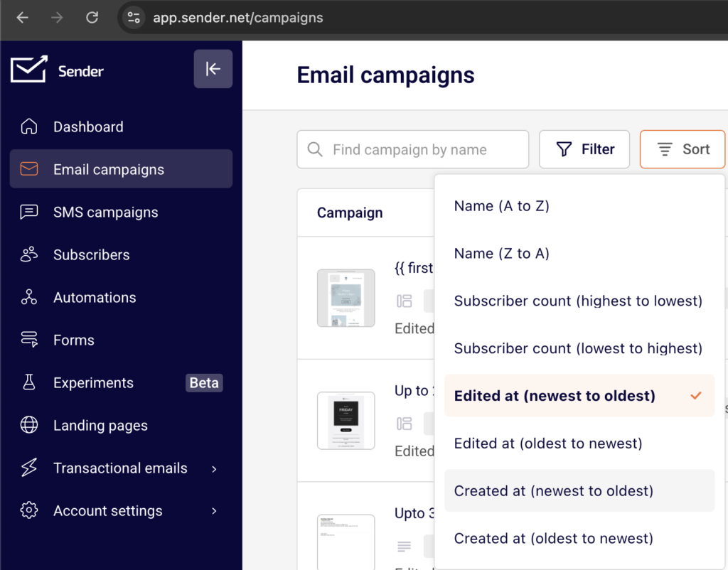Click the funnel icon in Filter
The width and height of the screenshot is (728, 570).
(564, 149)
